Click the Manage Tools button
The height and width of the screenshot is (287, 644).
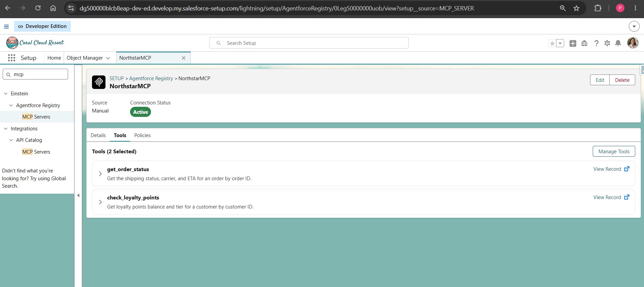click(614, 151)
